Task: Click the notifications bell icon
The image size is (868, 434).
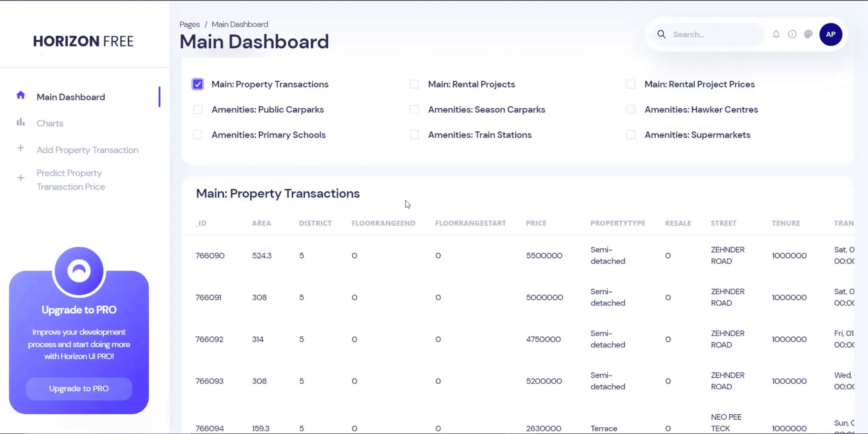Action: point(776,34)
